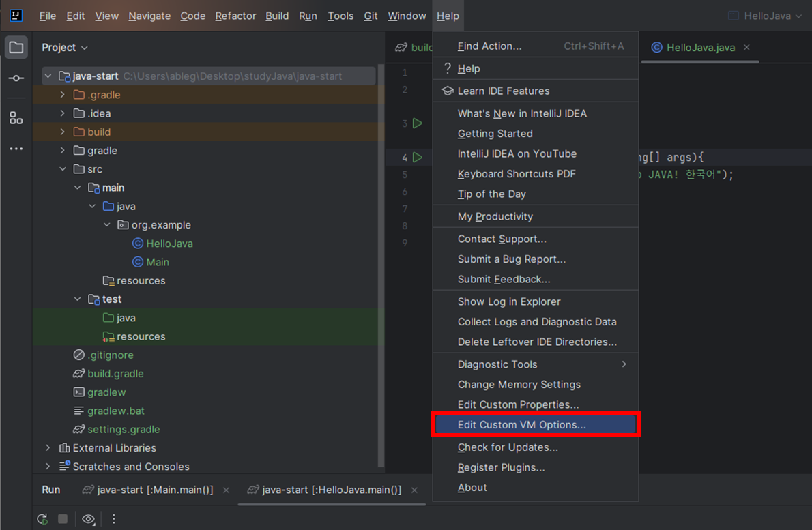Select HelloJava class in project tree
812x530 pixels.
162,244
